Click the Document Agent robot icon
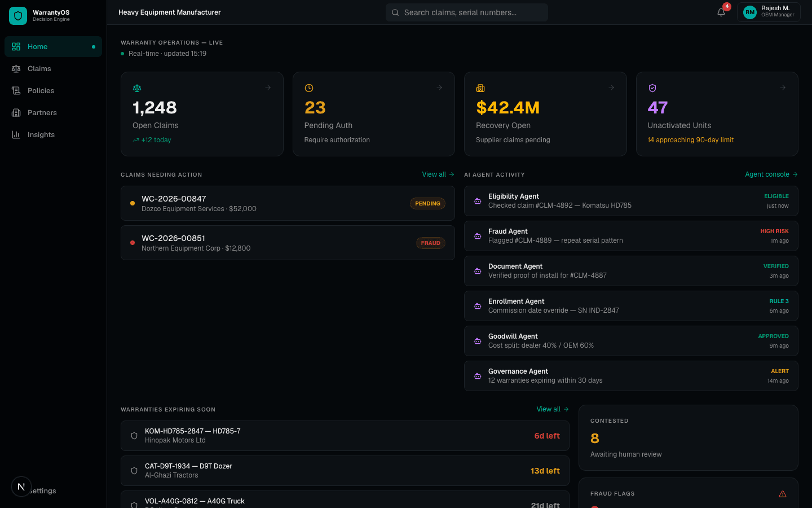This screenshot has width=812, height=508. point(478,271)
